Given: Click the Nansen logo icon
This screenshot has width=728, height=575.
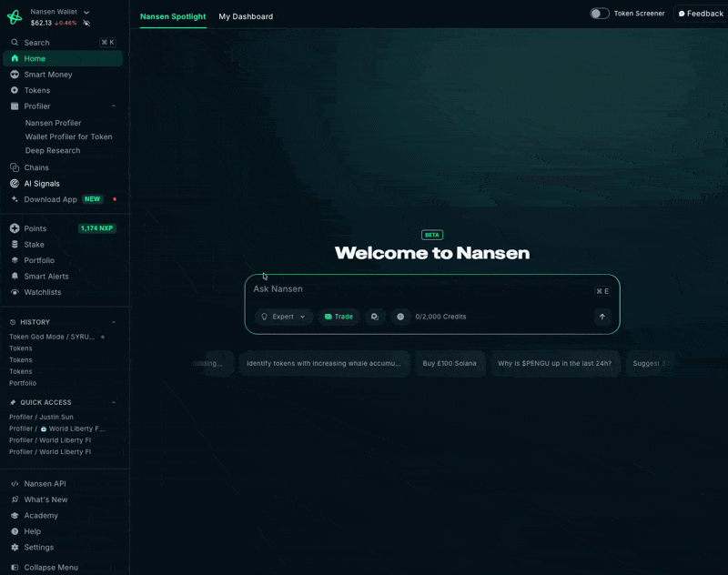Looking at the screenshot, I should (x=15, y=17).
